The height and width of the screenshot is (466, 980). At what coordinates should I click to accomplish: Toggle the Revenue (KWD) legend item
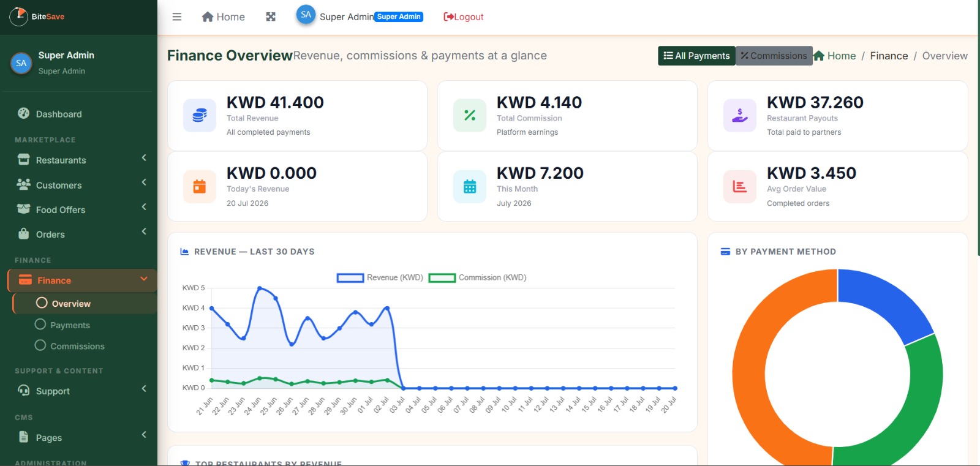pos(380,277)
